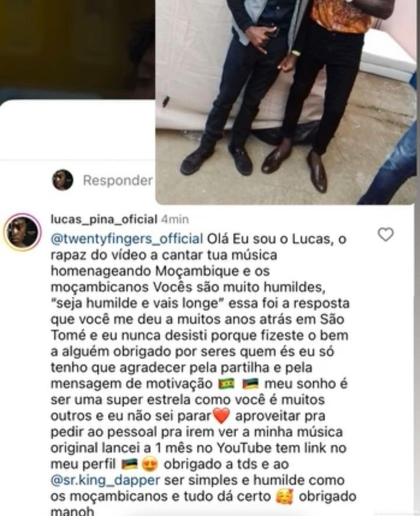Click the 4min comment timestamp
Image resolution: width=420 pixels, height=516 pixels.
tap(175, 219)
